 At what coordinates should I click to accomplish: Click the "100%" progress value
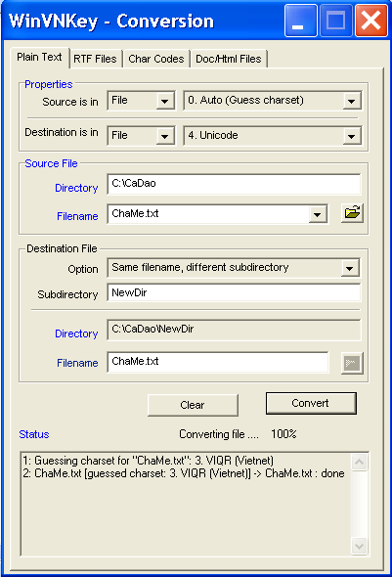click(x=283, y=434)
